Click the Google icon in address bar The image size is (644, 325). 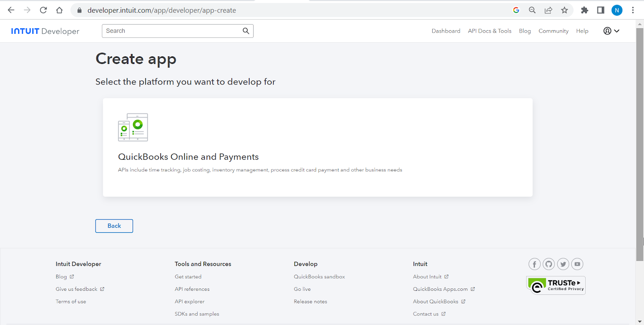tap(516, 10)
